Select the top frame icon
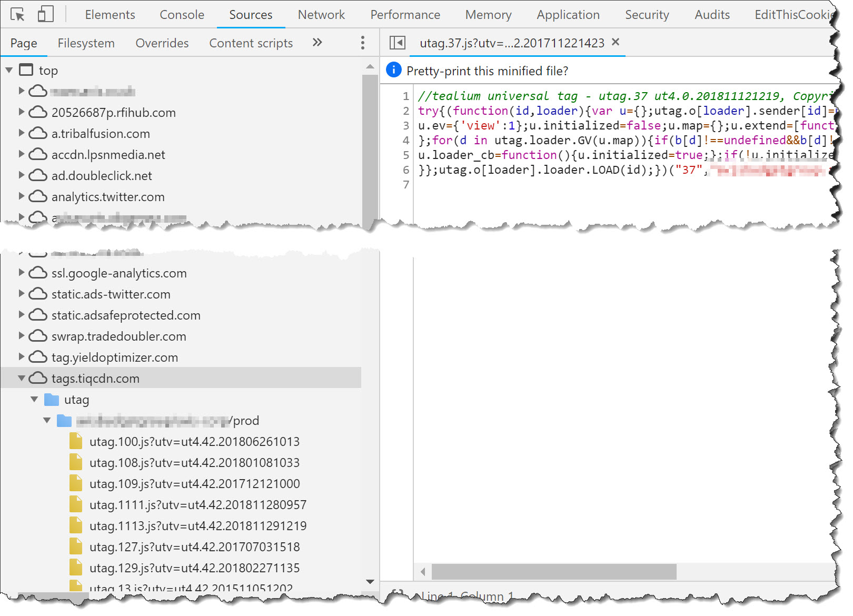This screenshot has height=616, width=853. [26, 69]
